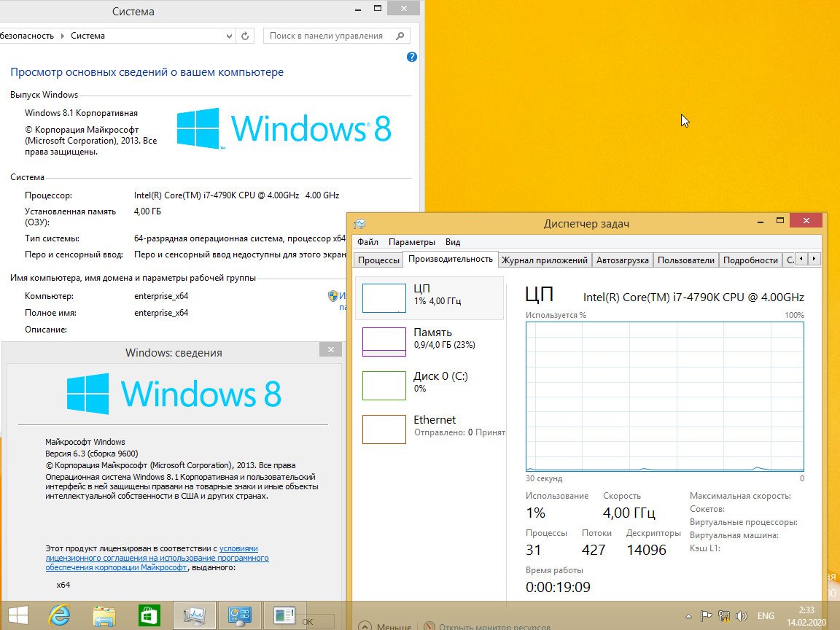Switch to the Процессы tab
This screenshot has height=630, width=840.
point(378,260)
